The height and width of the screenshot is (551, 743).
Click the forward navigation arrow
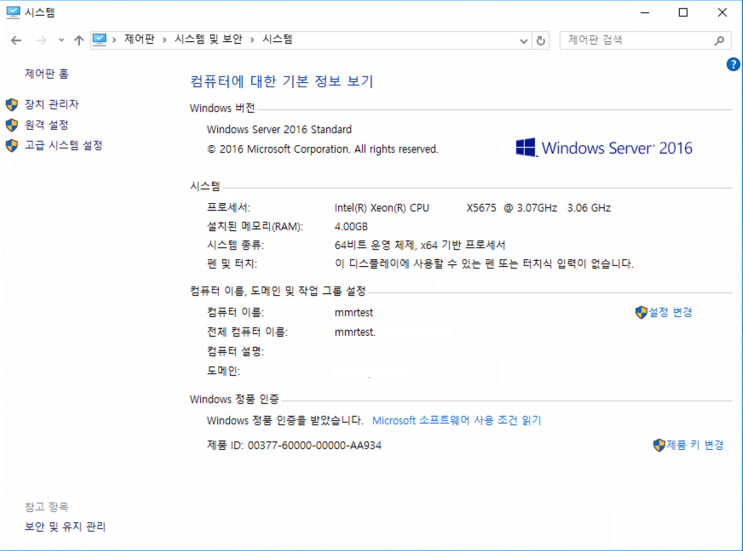click(42, 41)
